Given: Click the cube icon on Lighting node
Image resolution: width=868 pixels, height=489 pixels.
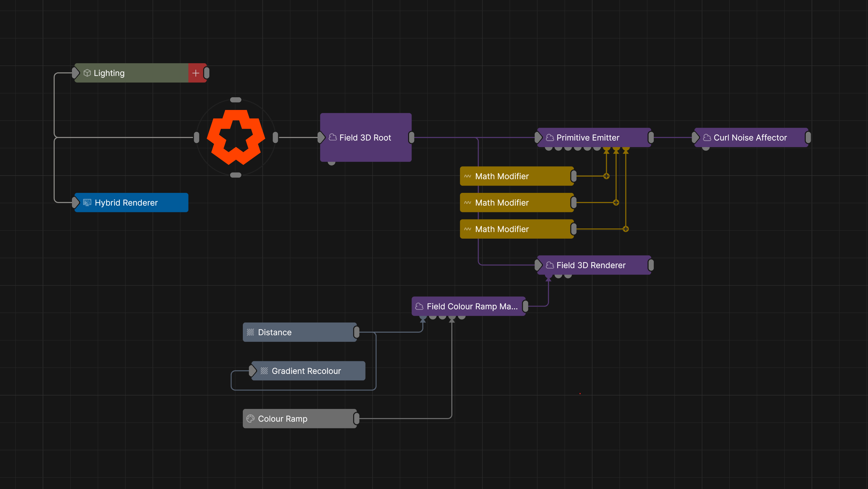Looking at the screenshot, I should click(87, 73).
